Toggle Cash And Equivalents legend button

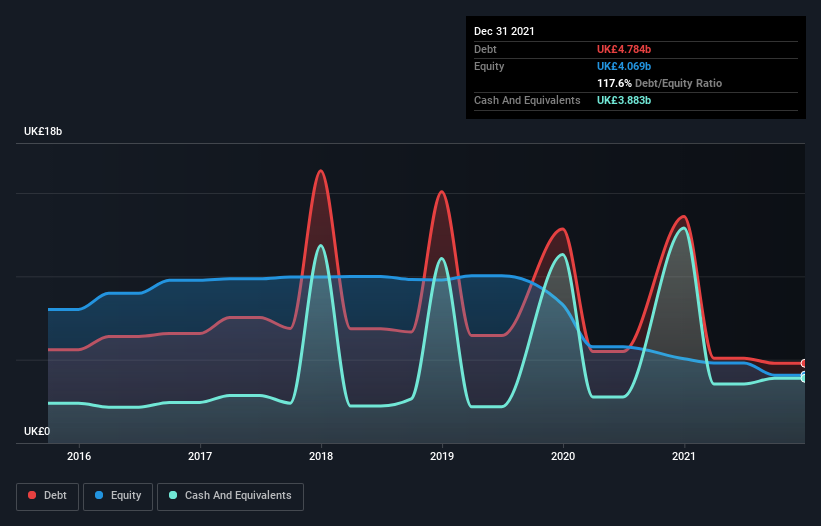coord(230,496)
